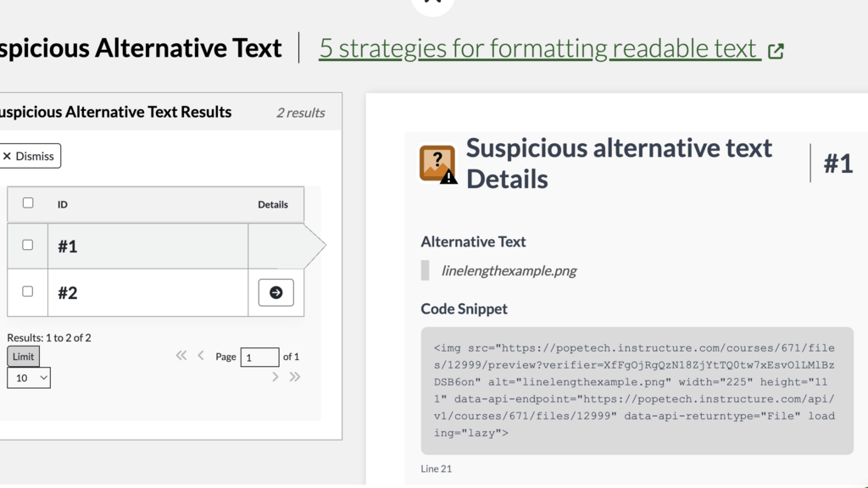
Task: Jump to the last results page
Action: coord(294,376)
